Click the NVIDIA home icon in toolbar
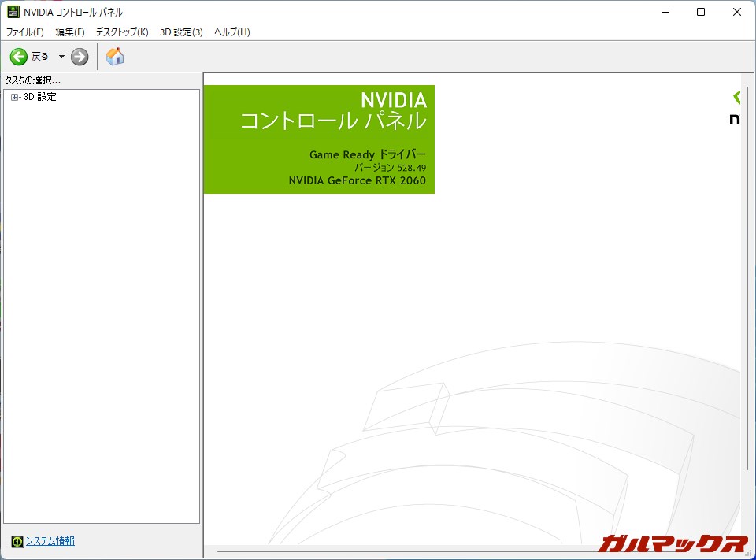Screen dimensions: 756x560 pos(114,56)
